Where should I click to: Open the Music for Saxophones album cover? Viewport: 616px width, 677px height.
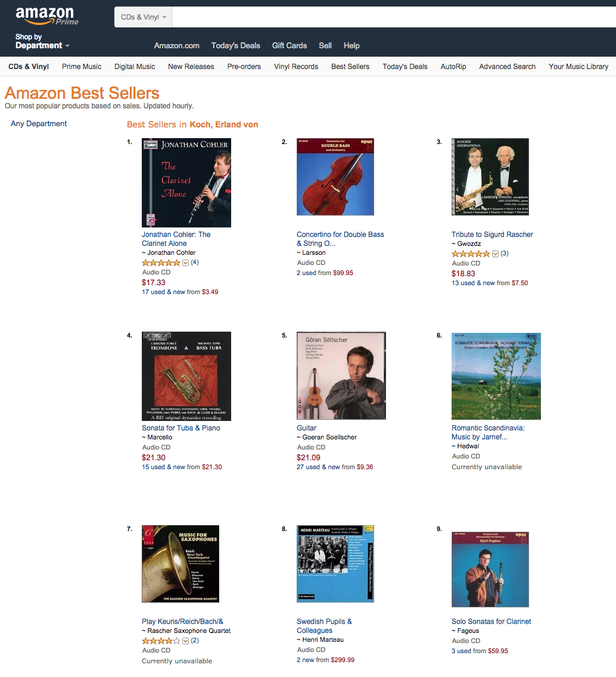181,564
